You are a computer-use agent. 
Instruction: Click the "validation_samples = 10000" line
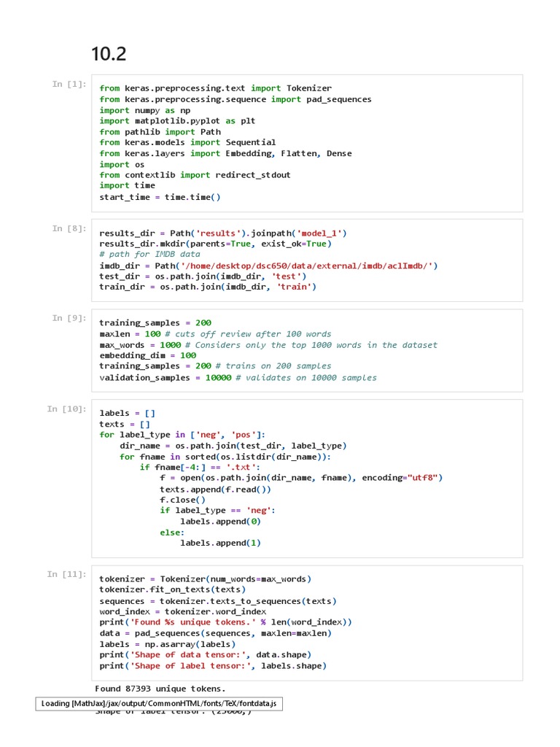[238, 378]
